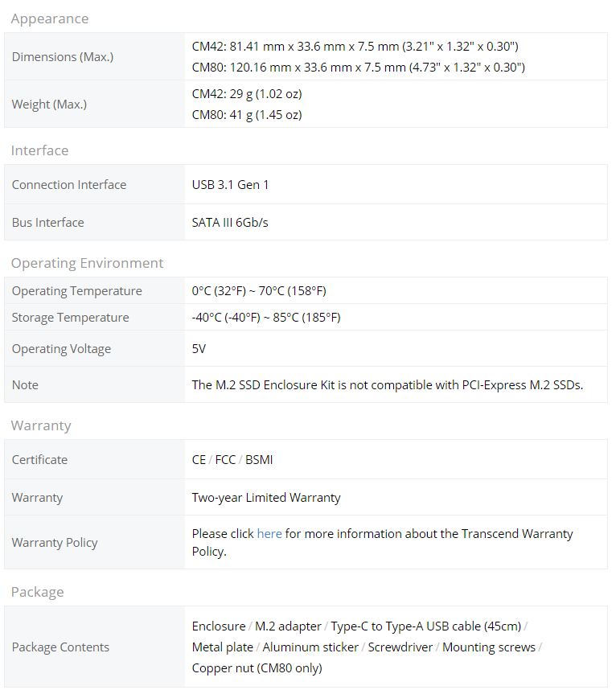The height and width of the screenshot is (690, 616).
Task: Select the Operating Temperature label
Action: point(76,291)
